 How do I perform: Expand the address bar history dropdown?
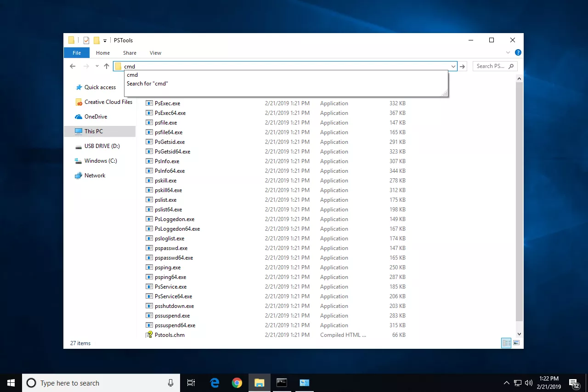click(453, 67)
